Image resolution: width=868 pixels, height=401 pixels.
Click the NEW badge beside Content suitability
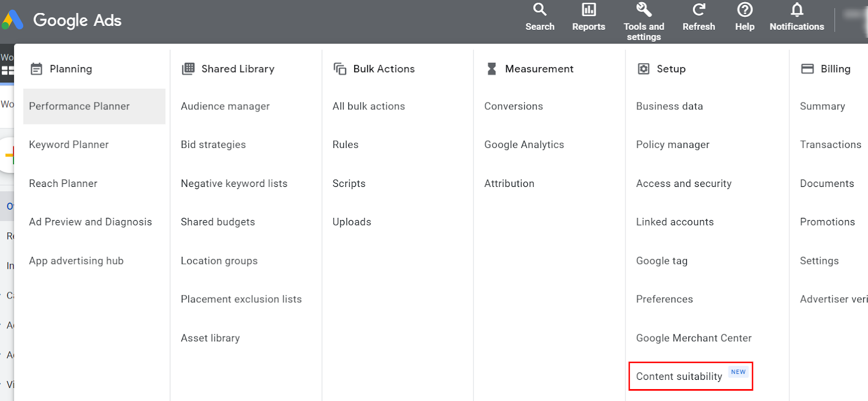pos(738,372)
